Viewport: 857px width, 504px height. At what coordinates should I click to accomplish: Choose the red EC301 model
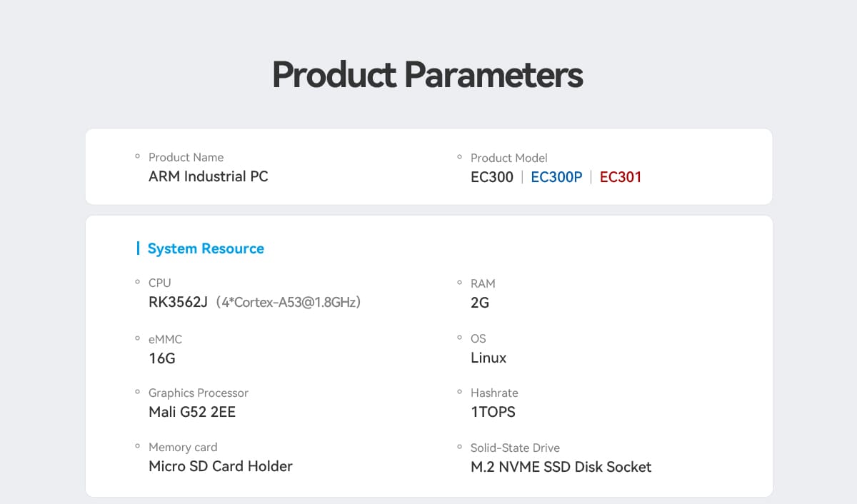click(620, 177)
